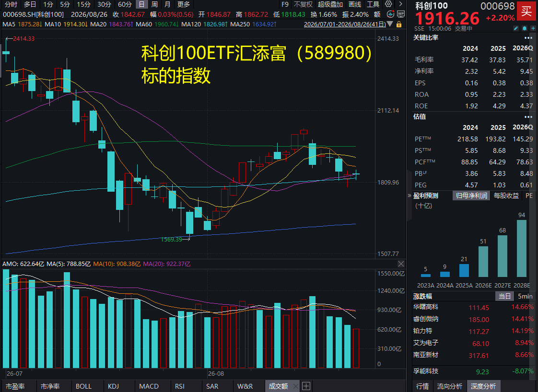The height and width of the screenshot is (392, 538).
Task: Select the 1分 timeframe
Action: [48, 4]
